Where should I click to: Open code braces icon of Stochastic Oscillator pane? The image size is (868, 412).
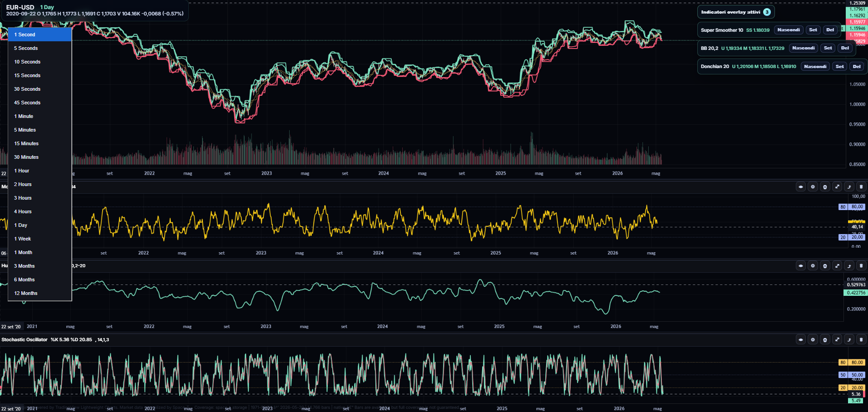point(825,339)
